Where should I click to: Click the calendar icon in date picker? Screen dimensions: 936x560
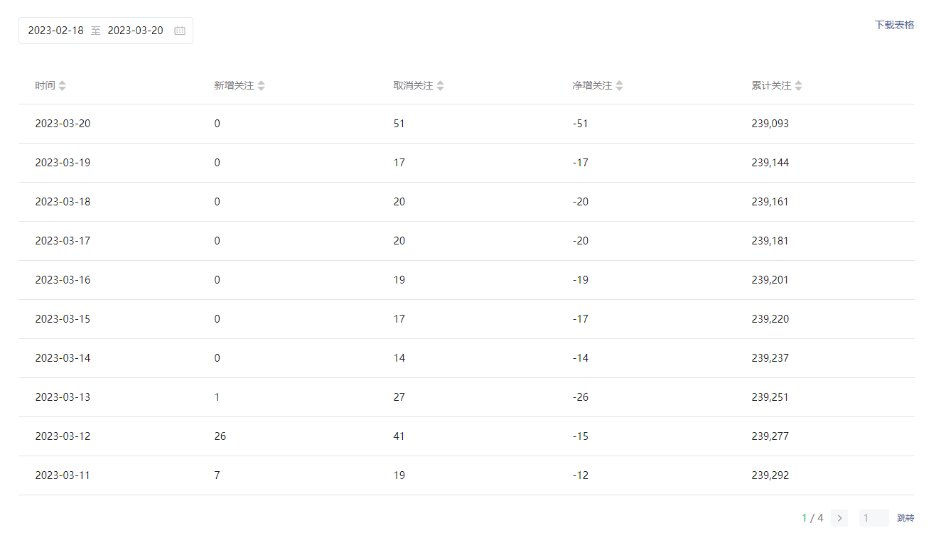(x=180, y=31)
